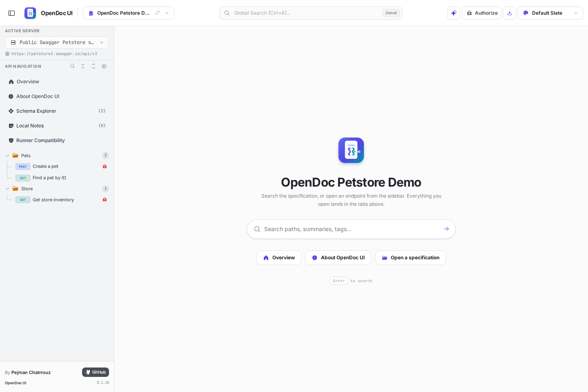Open Overview in the sidebar
This screenshot has width=588, height=392.
click(57, 82)
